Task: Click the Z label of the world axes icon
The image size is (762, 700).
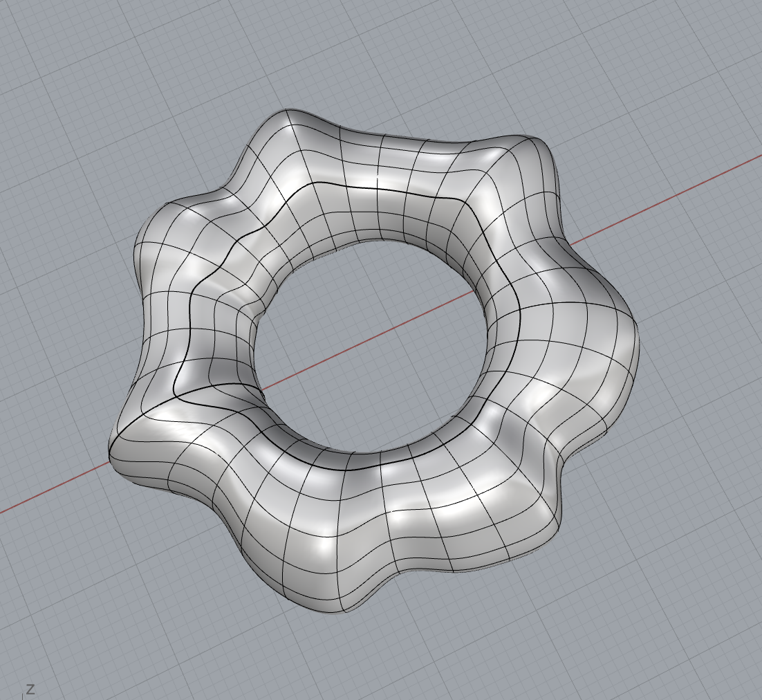Action: [x=30, y=689]
